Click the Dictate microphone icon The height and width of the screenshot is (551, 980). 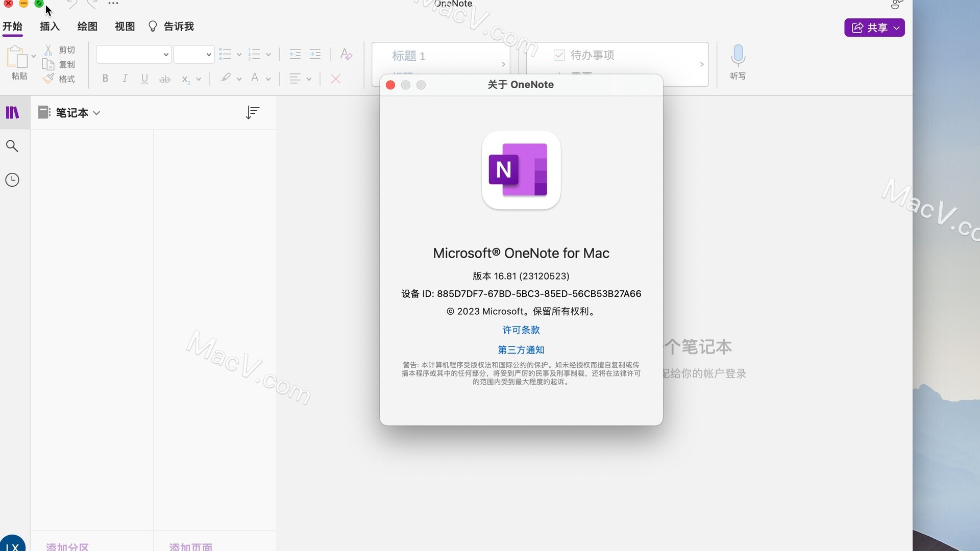coord(738,56)
